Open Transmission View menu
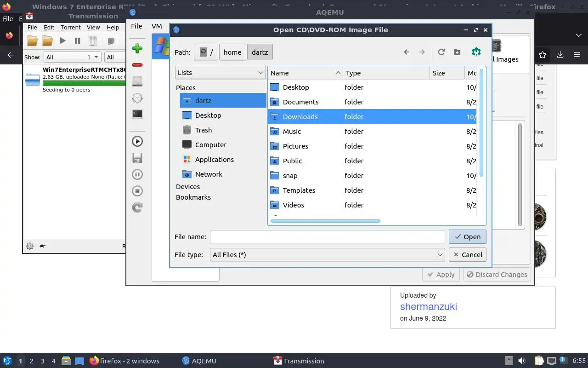The image size is (588, 368). (93, 28)
